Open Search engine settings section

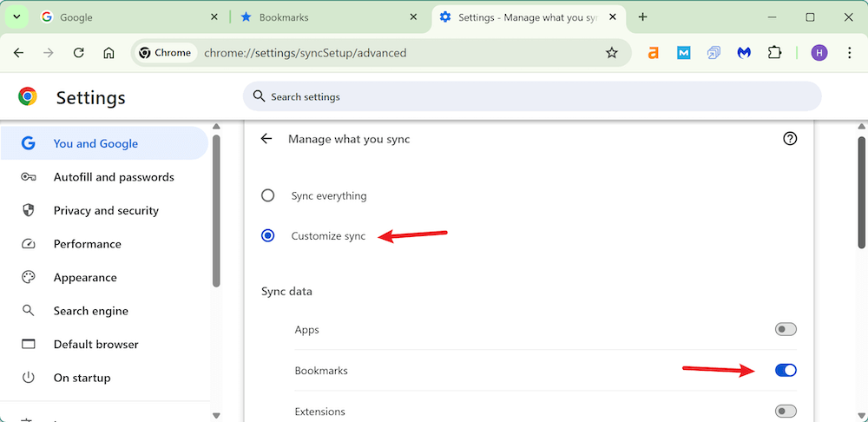point(105,311)
